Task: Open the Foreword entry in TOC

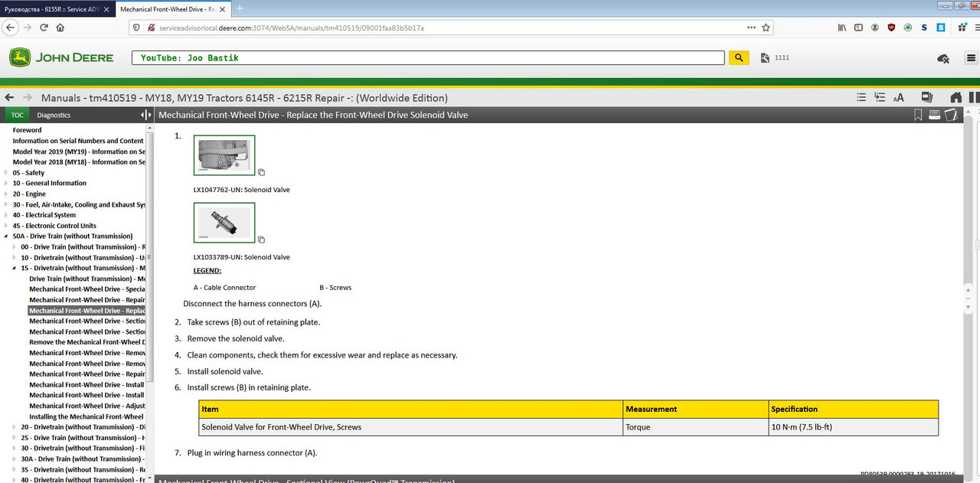Action: pyautogui.click(x=27, y=130)
